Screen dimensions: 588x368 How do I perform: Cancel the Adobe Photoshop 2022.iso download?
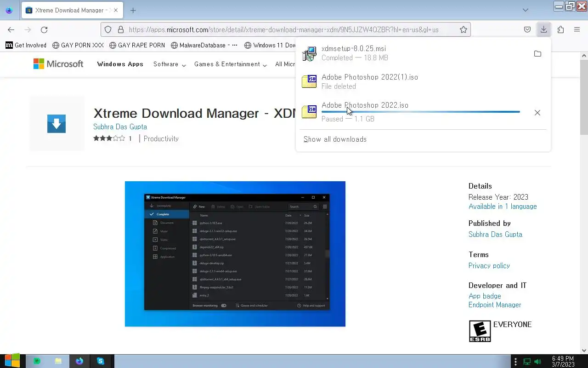(537, 113)
